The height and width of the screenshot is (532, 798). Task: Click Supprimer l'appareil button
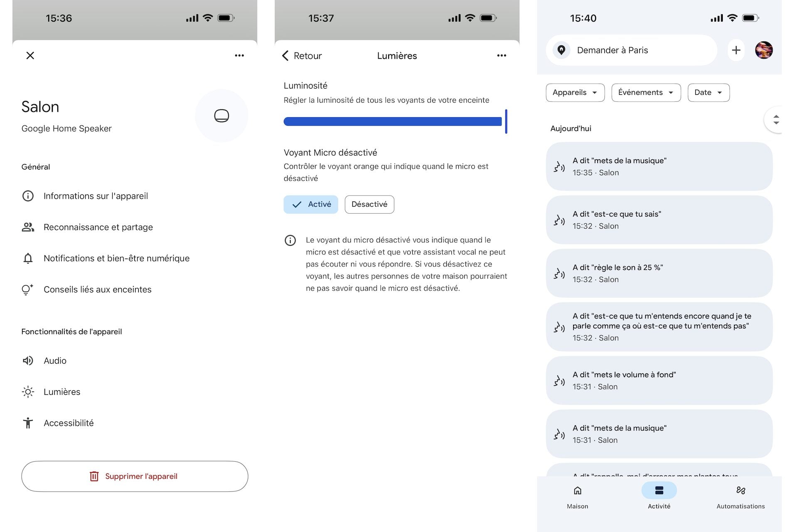pyautogui.click(x=135, y=476)
